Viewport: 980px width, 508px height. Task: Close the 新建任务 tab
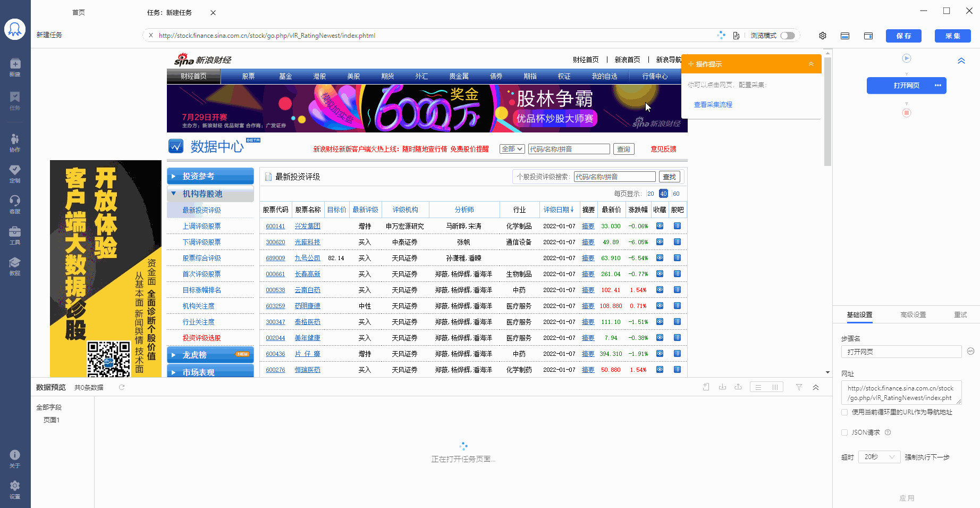[x=213, y=12]
